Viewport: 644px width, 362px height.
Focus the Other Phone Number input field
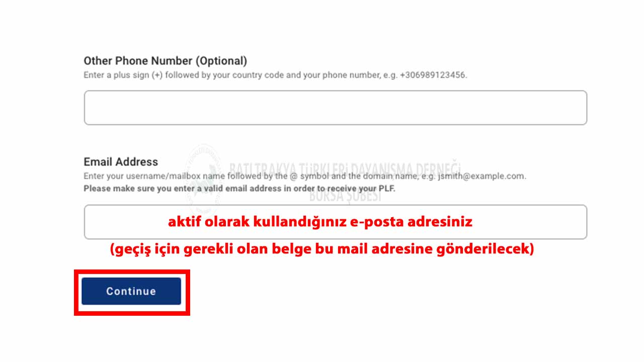coord(336,108)
